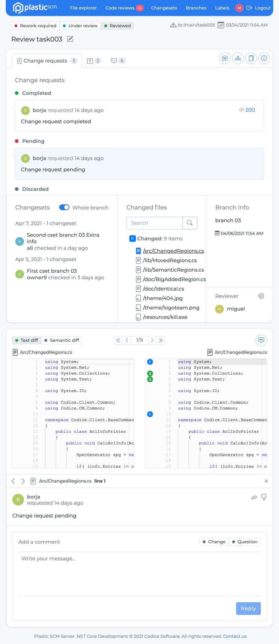279x644 pixels.
Task: Open the Changesets menu item
Action: click(164, 8)
